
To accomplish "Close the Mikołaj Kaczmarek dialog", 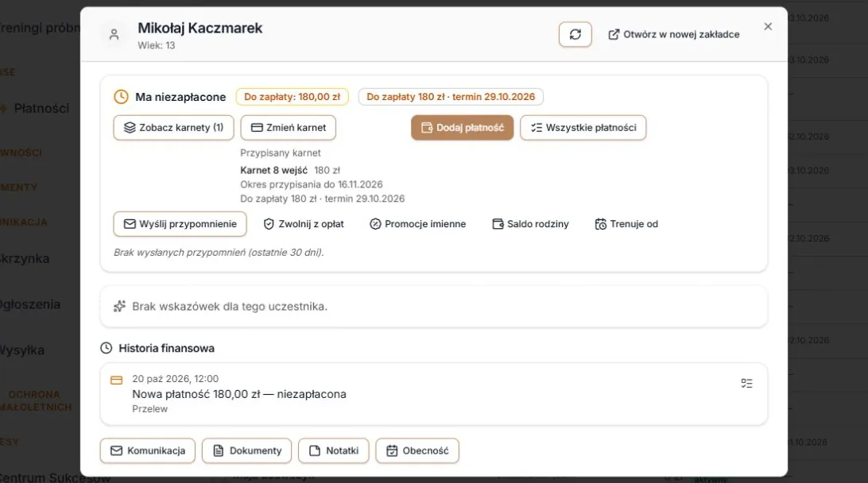I will click(x=768, y=26).
